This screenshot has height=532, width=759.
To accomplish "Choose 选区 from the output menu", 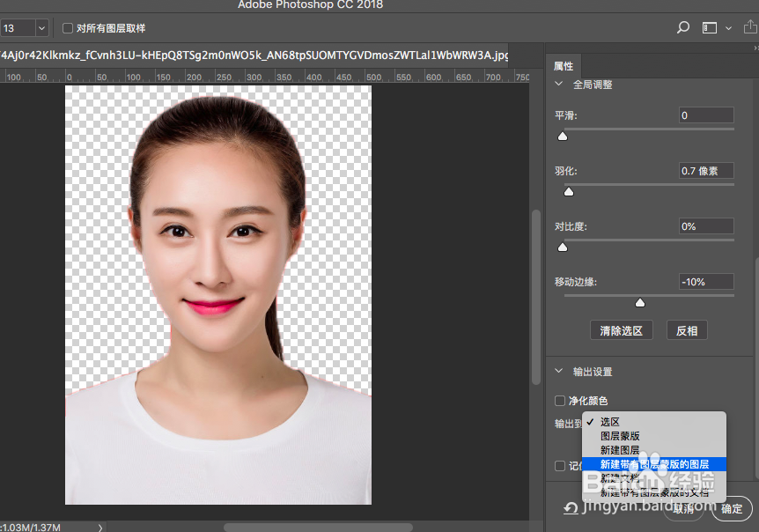I will (654, 422).
